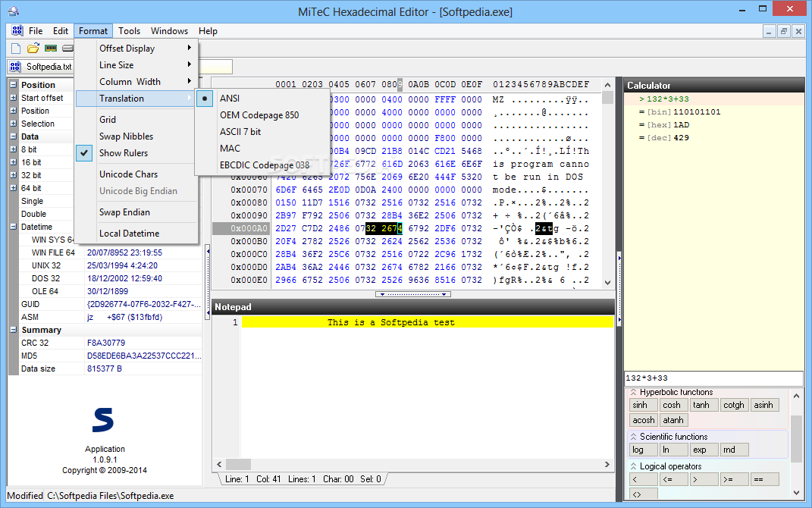Expand the 64 bit row
Viewport: 812px width, 508px height.
point(14,188)
